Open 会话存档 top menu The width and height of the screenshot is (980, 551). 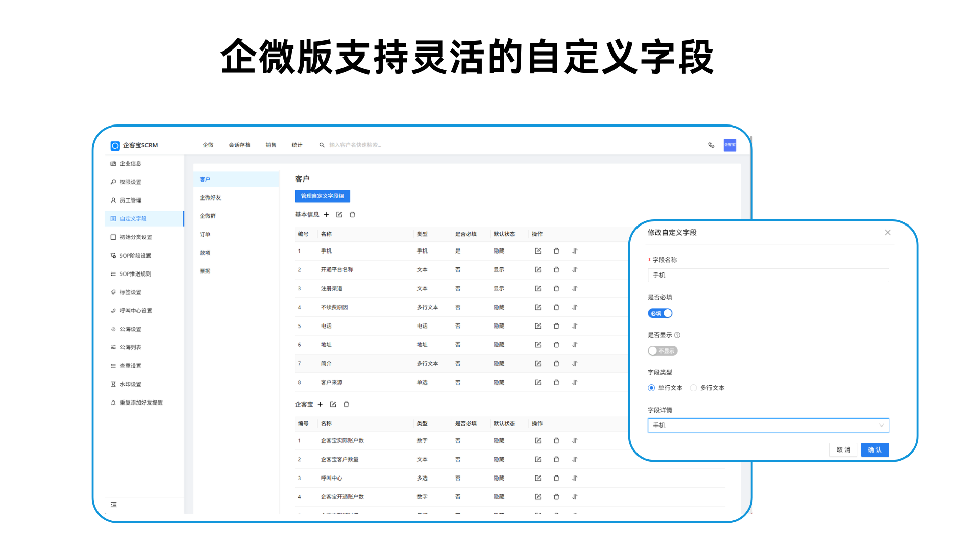click(x=239, y=145)
